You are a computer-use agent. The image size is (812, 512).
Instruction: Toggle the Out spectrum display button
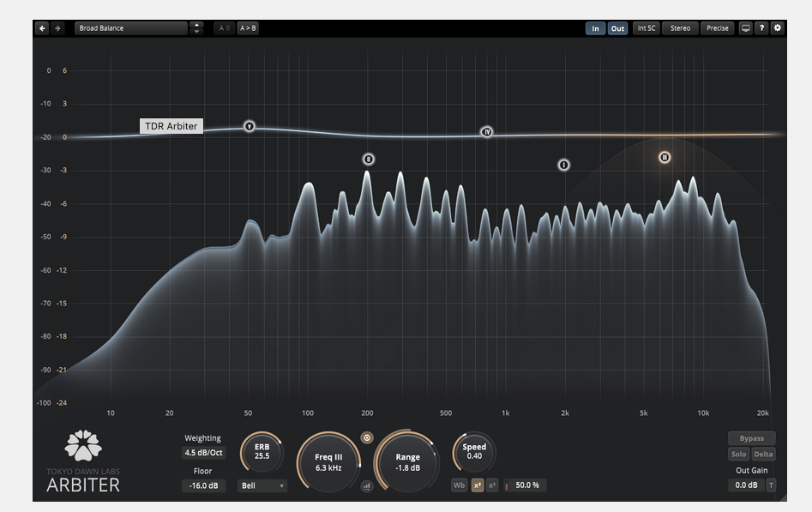[x=617, y=28]
